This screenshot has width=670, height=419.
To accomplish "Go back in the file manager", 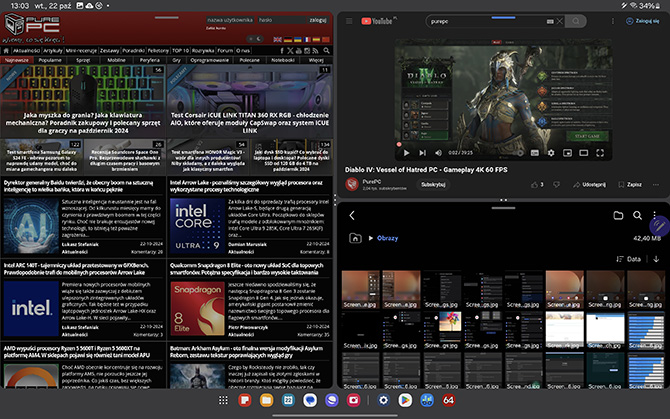I will point(352,215).
